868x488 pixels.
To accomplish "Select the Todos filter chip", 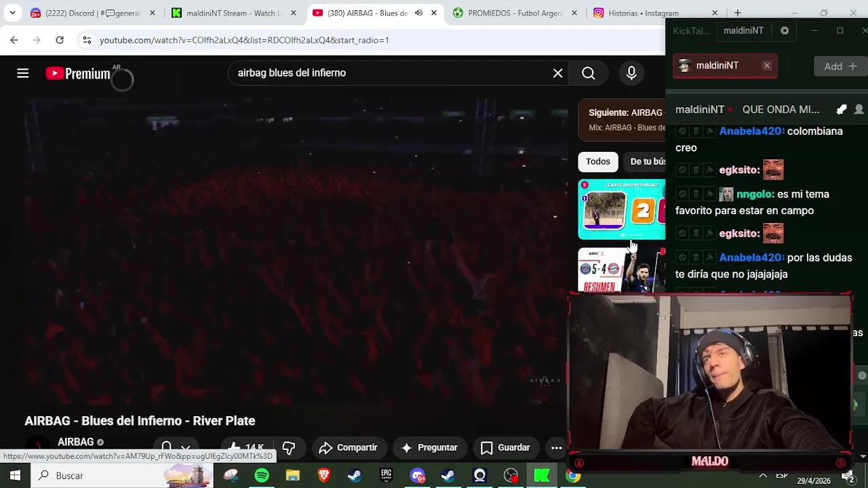I will [x=597, y=161].
